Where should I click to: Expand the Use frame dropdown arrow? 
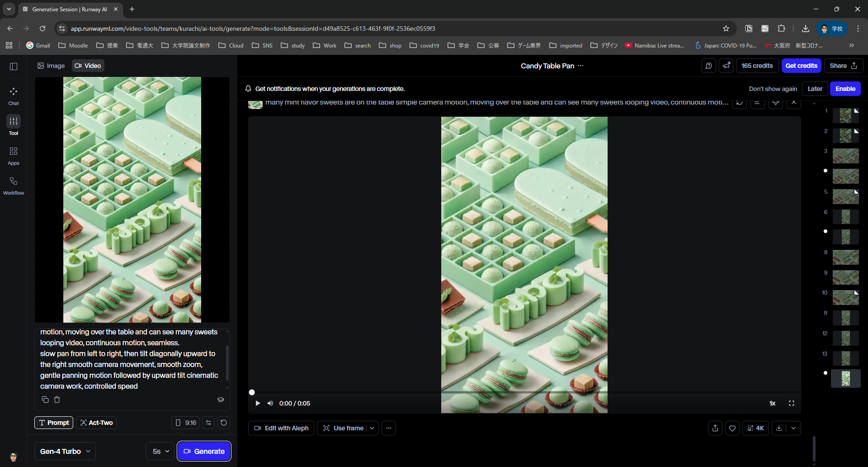(x=372, y=428)
